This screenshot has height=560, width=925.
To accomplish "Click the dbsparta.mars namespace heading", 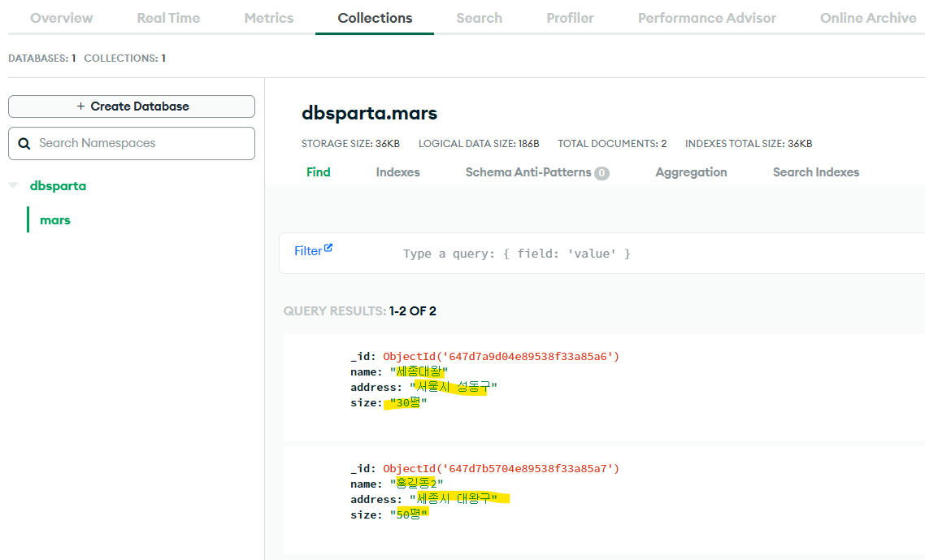I will (369, 113).
